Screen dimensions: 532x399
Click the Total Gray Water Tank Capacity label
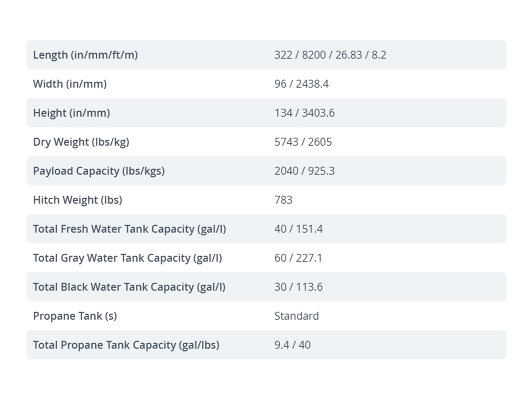[127, 258]
